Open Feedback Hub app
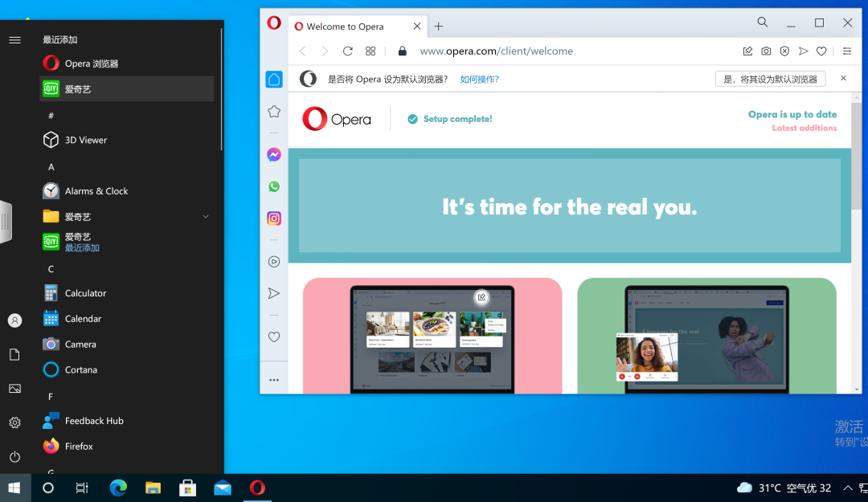 [127, 421]
